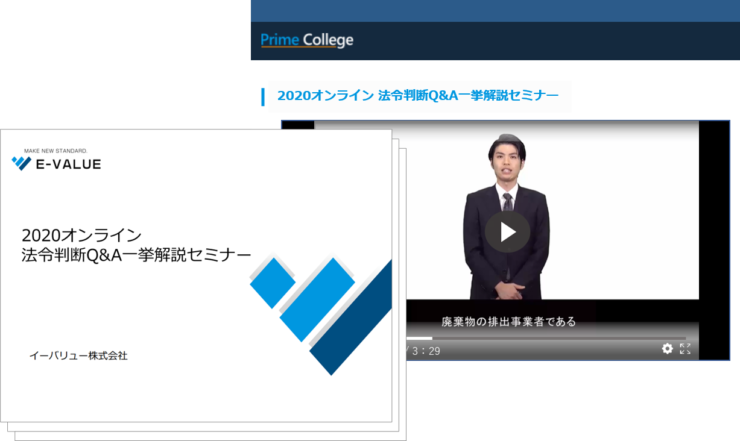Open video settings gear icon
740x441 pixels.
(x=667, y=348)
